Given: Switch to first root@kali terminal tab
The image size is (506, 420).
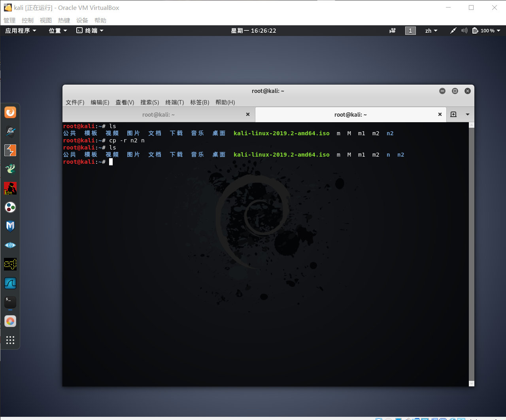Looking at the screenshot, I should pos(159,114).
